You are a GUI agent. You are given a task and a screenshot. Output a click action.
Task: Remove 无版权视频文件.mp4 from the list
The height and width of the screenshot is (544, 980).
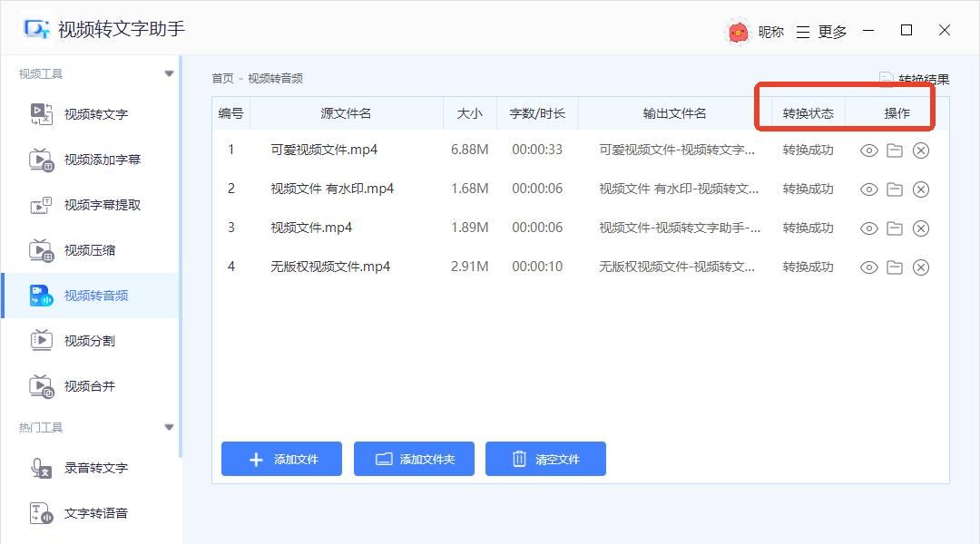pyautogui.click(x=921, y=267)
